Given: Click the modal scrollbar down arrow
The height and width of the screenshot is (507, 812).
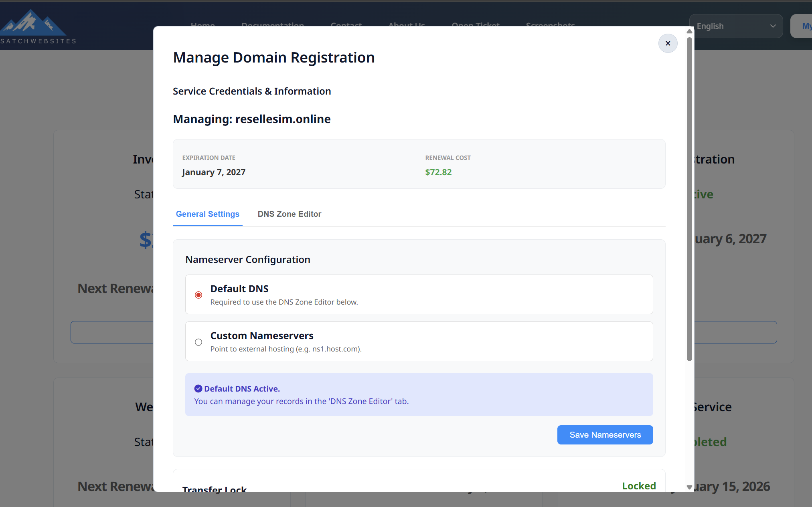Looking at the screenshot, I should pyautogui.click(x=689, y=487).
